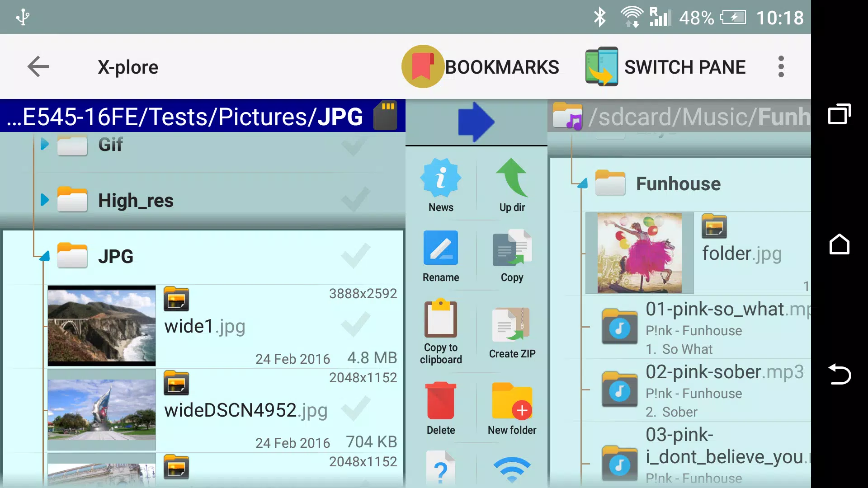Click the three-dot overflow menu
The width and height of the screenshot is (868, 488).
click(x=781, y=67)
